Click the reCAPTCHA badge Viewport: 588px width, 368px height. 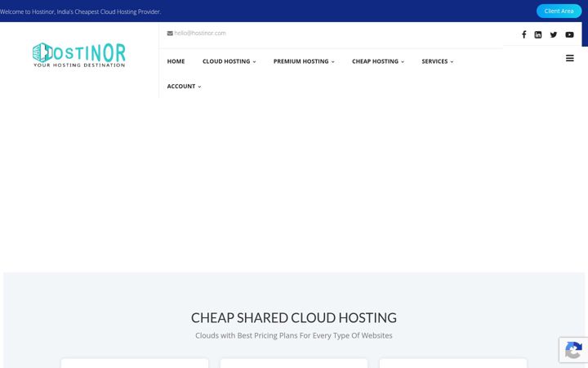(573, 350)
